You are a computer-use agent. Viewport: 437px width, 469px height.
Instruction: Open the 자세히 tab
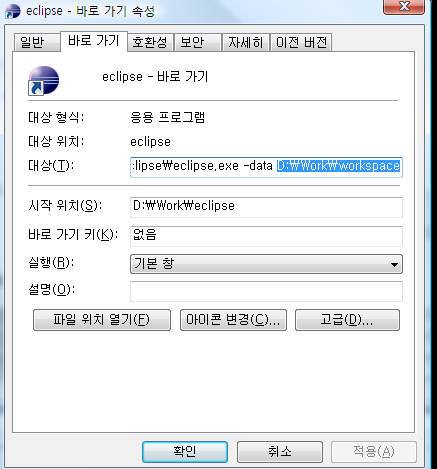click(x=246, y=42)
